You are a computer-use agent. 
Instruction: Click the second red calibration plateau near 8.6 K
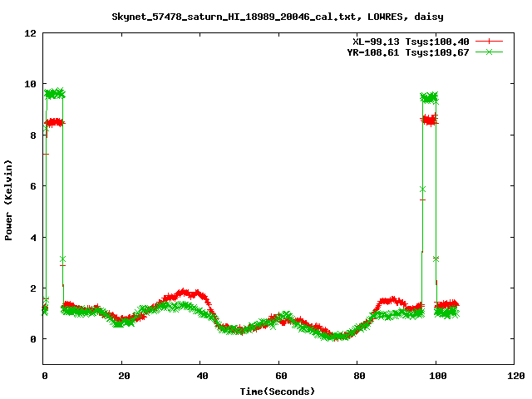pos(429,120)
